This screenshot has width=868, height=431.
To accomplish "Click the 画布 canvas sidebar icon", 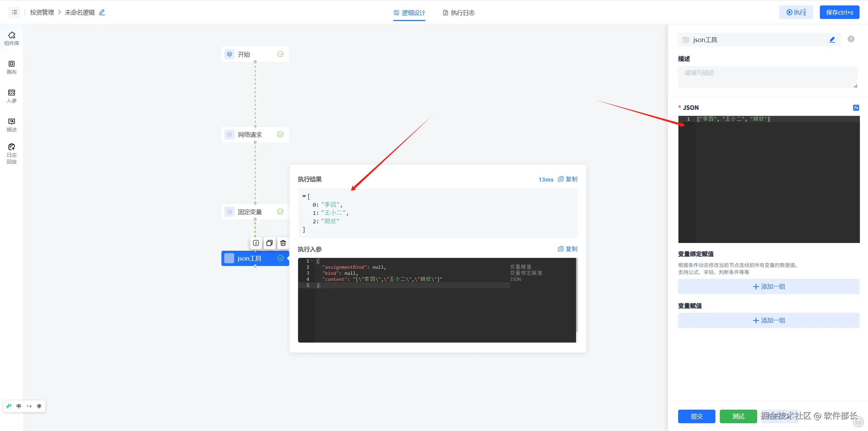I will [x=12, y=67].
